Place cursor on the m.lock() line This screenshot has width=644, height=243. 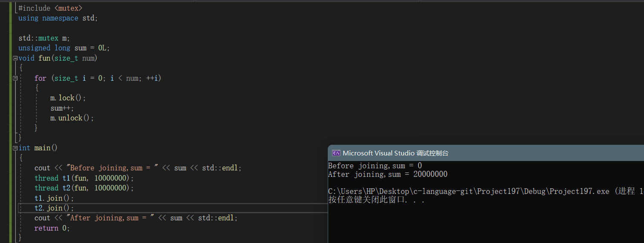[68, 98]
